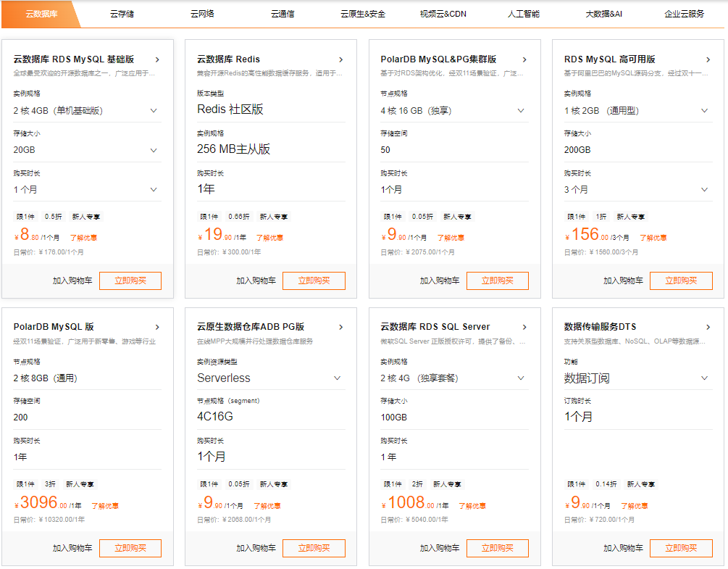
Task: Open the PolarDB MySQL&PG集群版 arrow icon
Action: tap(524, 59)
